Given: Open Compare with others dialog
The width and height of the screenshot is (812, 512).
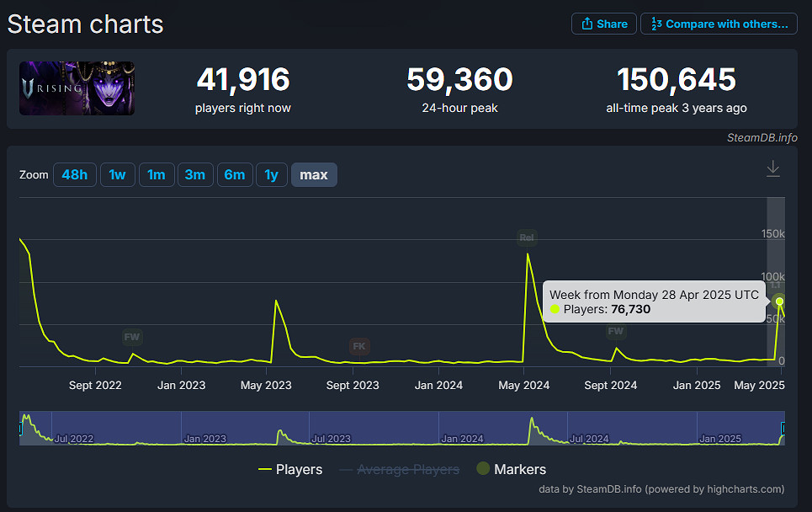Looking at the screenshot, I should 719,24.
